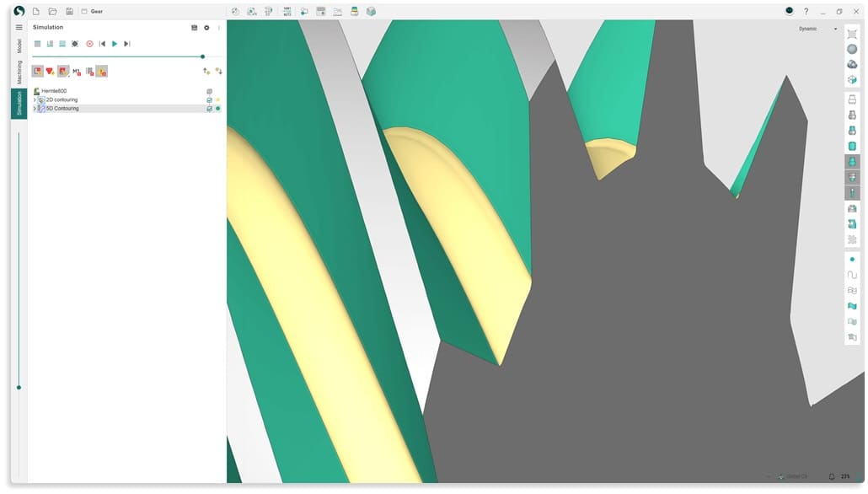This screenshot has height=494, width=868.
Task: Open the Dynamic view mode dropdown
Action: [x=817, y=29]
